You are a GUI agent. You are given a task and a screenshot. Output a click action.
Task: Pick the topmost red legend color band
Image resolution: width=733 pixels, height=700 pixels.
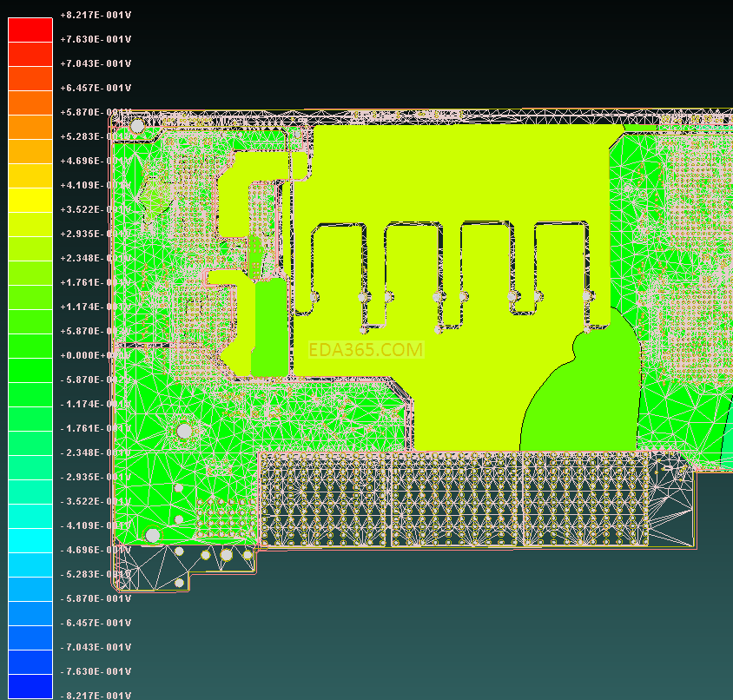point(30,30)
